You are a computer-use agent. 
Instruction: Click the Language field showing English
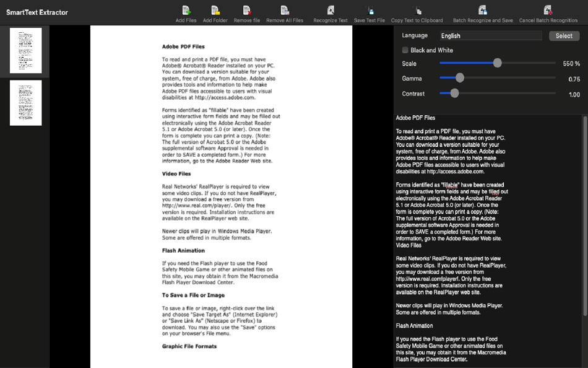(x=491, y=36)
